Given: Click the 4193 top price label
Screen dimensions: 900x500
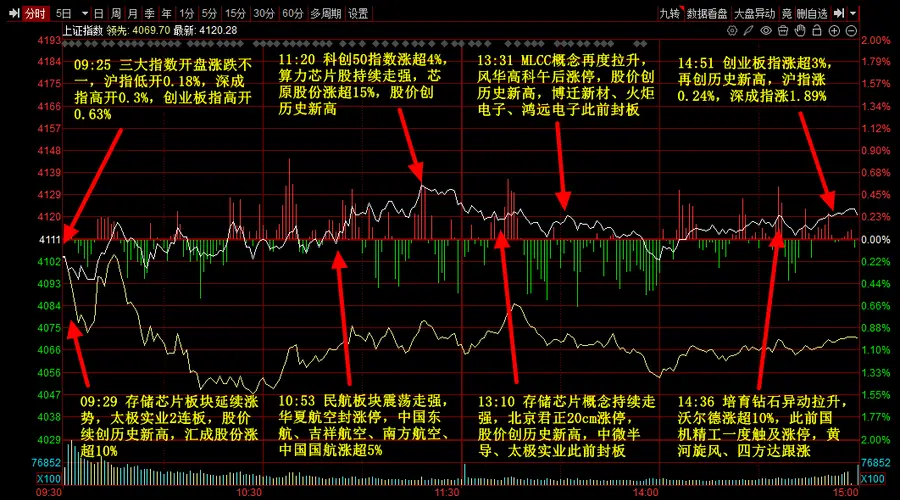Looking at the screenshot, I should coord(49,40).
